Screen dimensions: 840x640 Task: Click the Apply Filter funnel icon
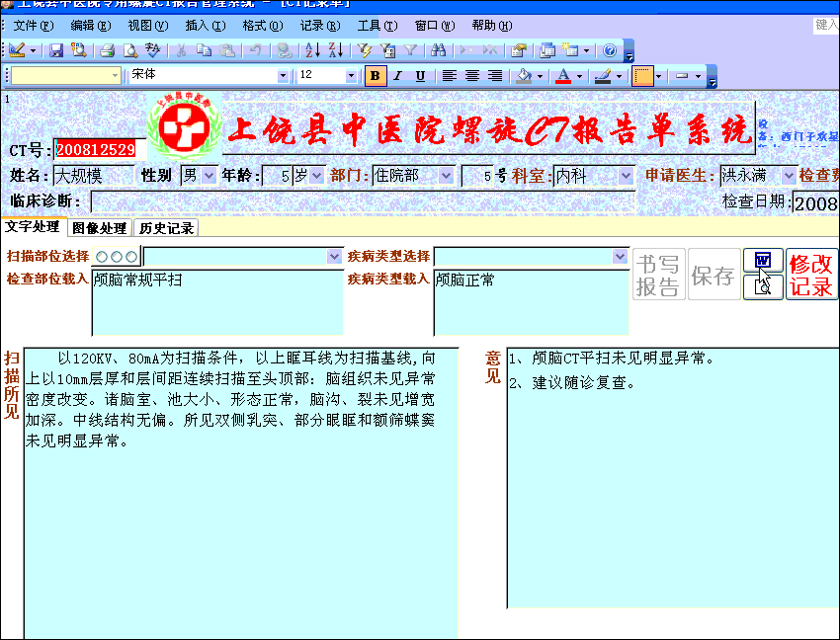(x=410, y=50)
